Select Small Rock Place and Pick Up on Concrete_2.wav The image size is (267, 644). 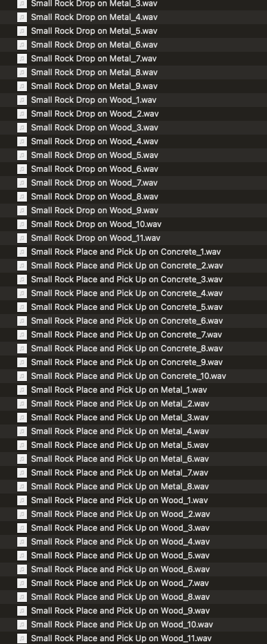(x=127, y=265)
